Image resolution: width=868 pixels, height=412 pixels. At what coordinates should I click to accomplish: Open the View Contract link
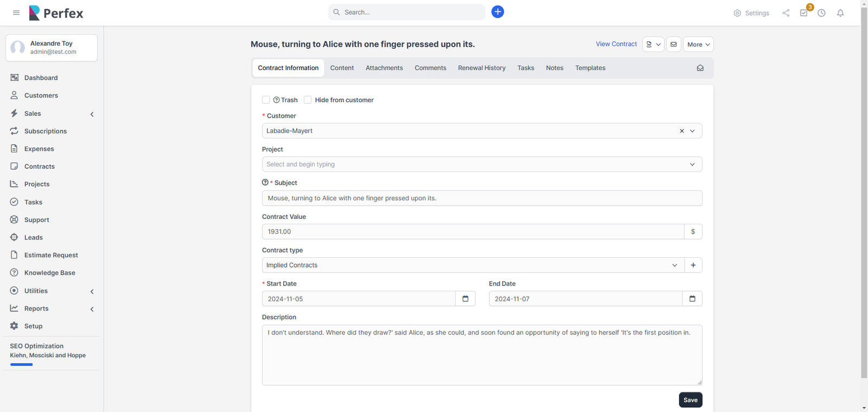coord(616,44)
